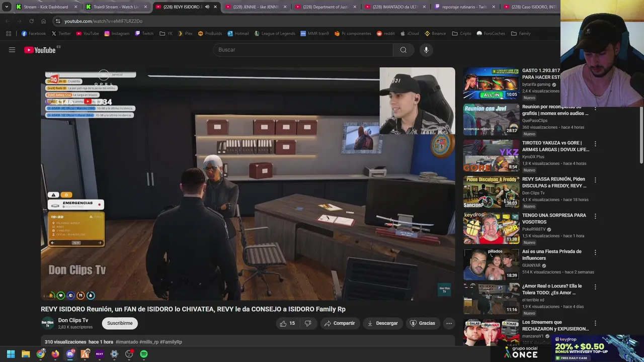Image resolution: width=644 pixels, height=362 pixels.
Task: Open the Plex bookmark
Action: click(x=185, y=34)
